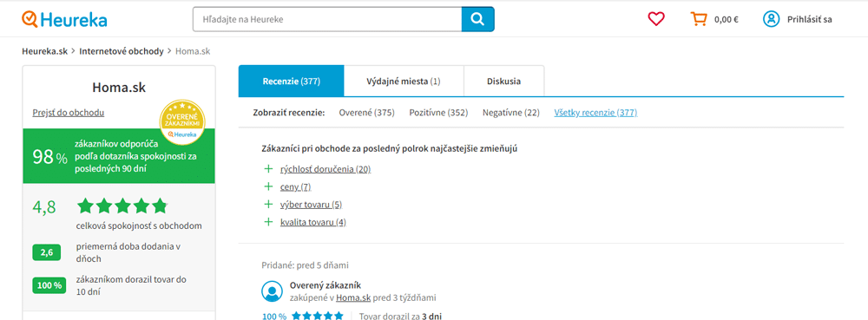This screenshot has width=868, height=320.
Task: Click Pridané: pred 5 dňami text
Action: click(x=305, y=264)
